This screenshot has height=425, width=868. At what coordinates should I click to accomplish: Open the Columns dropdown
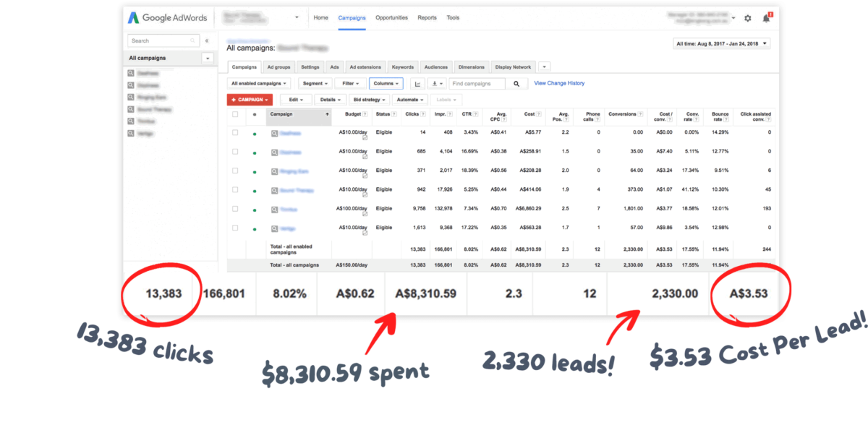[x=386, y=84]
